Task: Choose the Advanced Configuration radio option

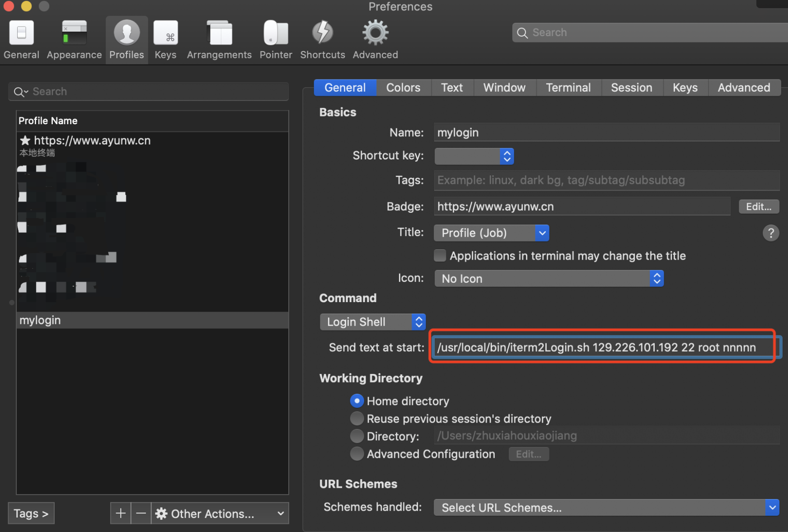Action: pos(357,453)
